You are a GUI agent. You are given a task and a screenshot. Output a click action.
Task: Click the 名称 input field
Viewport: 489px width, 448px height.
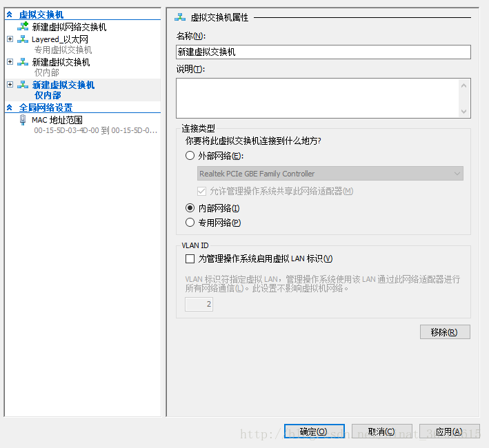coord(323,52)
